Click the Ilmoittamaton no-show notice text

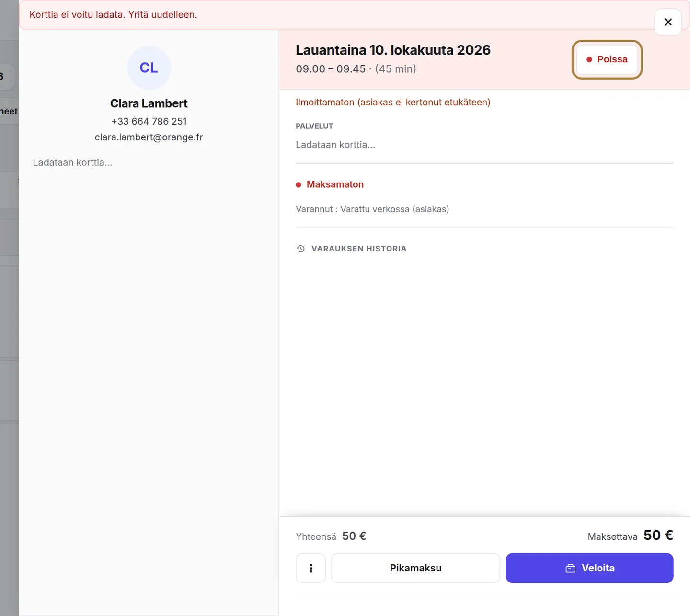(x=393, y=102)
